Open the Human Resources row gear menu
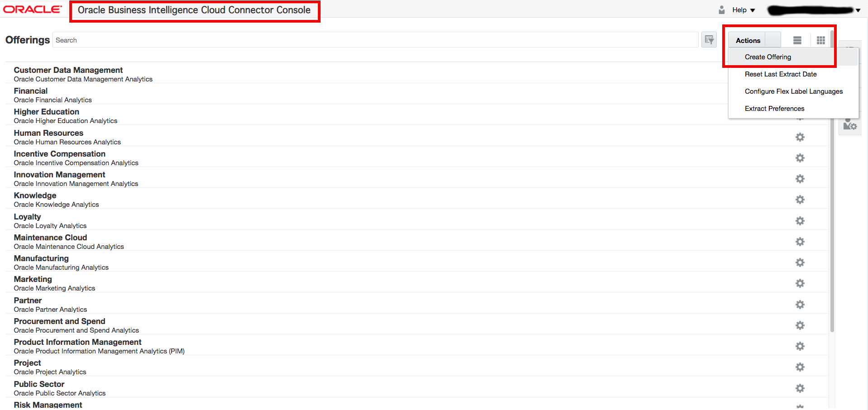The image size is (868, 410). (x=800, y=137)
